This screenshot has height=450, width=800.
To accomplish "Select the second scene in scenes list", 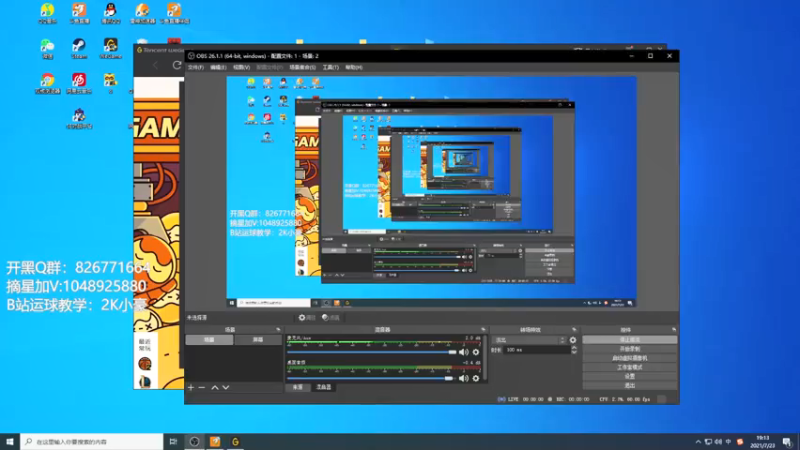I will tap(258, 340).
